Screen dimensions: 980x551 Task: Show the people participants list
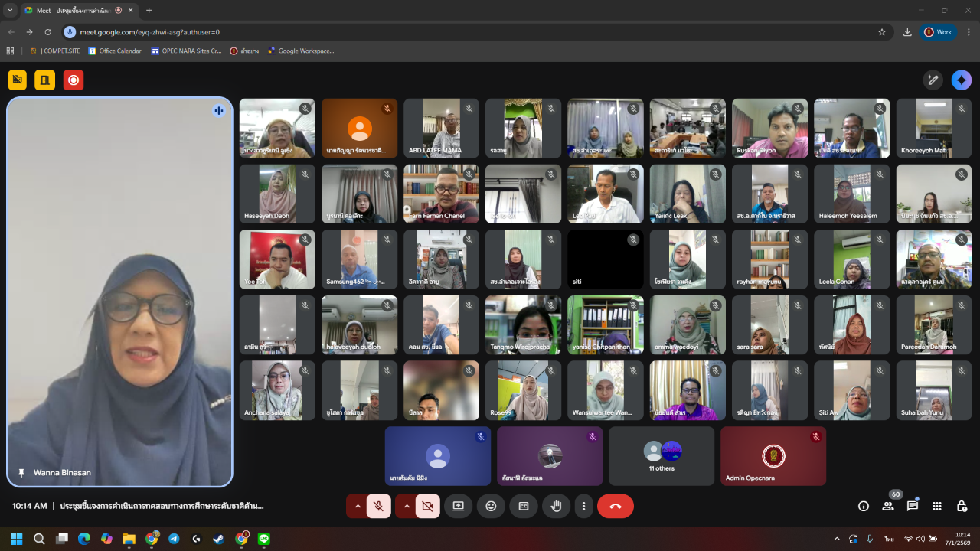point(888,506)
